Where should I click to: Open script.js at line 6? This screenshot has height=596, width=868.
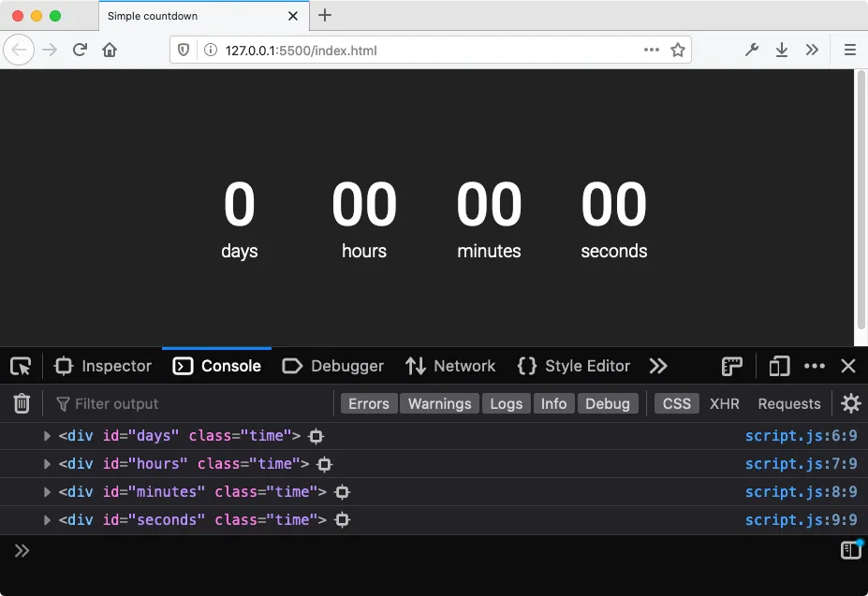(799, 435)
